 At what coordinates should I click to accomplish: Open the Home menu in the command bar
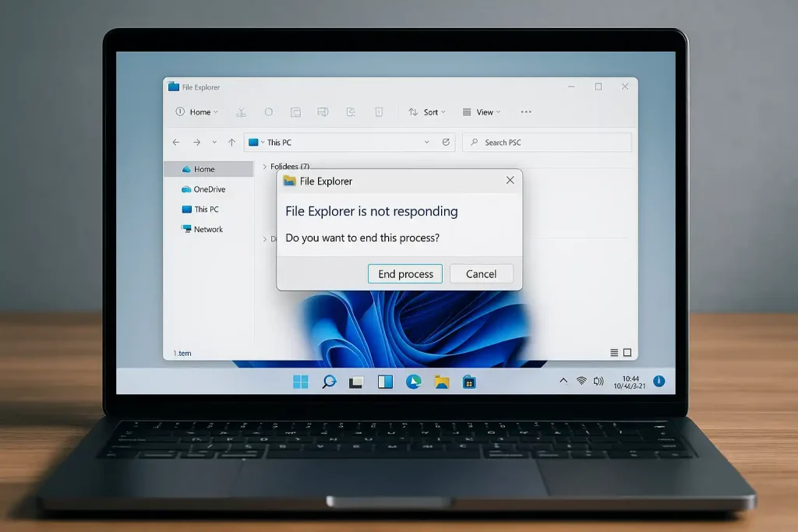196,111
